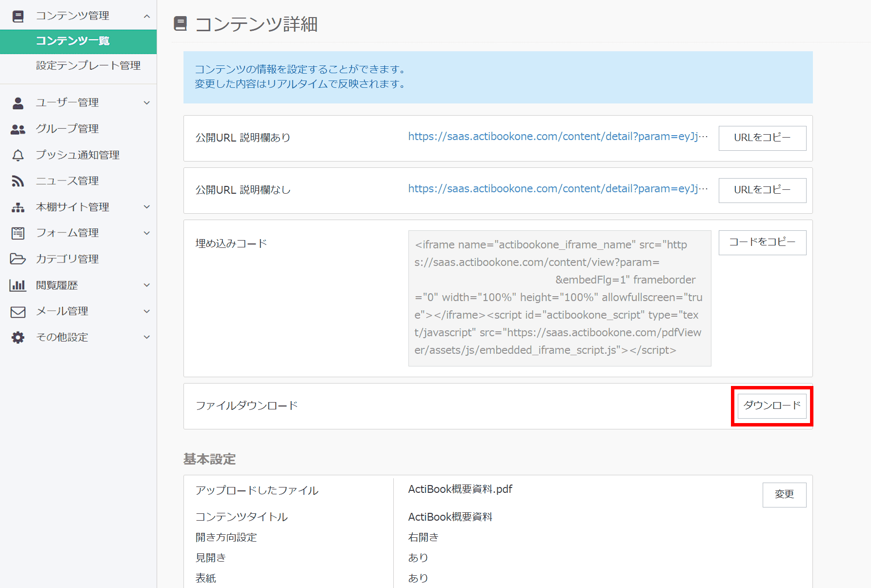The image size is (871, 588).
Task: Expand the その他設定 dropdown arrow
Action: pos(147,337)
